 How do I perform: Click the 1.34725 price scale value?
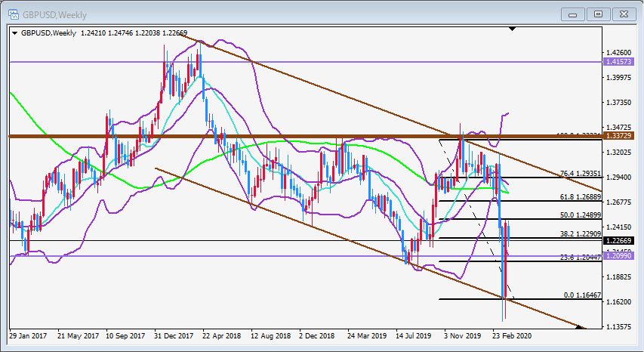click(x=618, y=128)
